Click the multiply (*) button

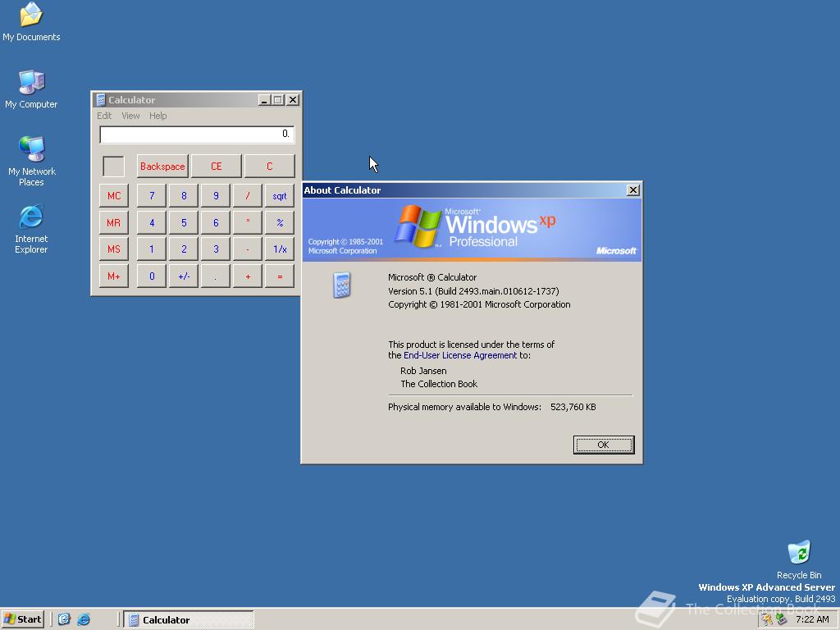click(x=248, y=222)
